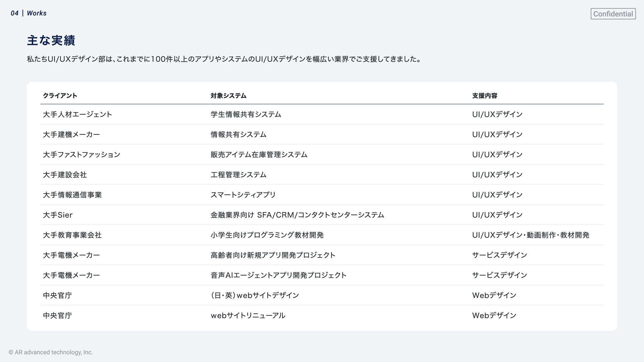
Task: Click the '04 | Works' section label
Action: tap(29, 13)
